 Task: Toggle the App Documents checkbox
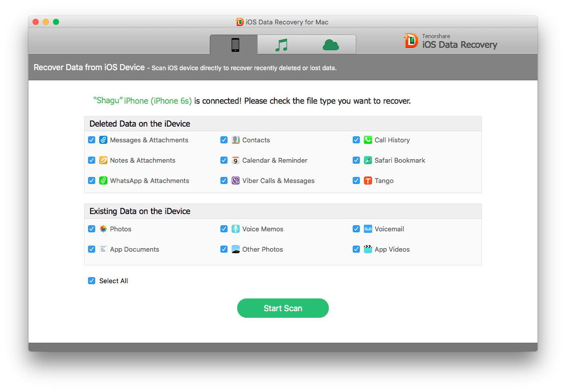coord(92,249)
